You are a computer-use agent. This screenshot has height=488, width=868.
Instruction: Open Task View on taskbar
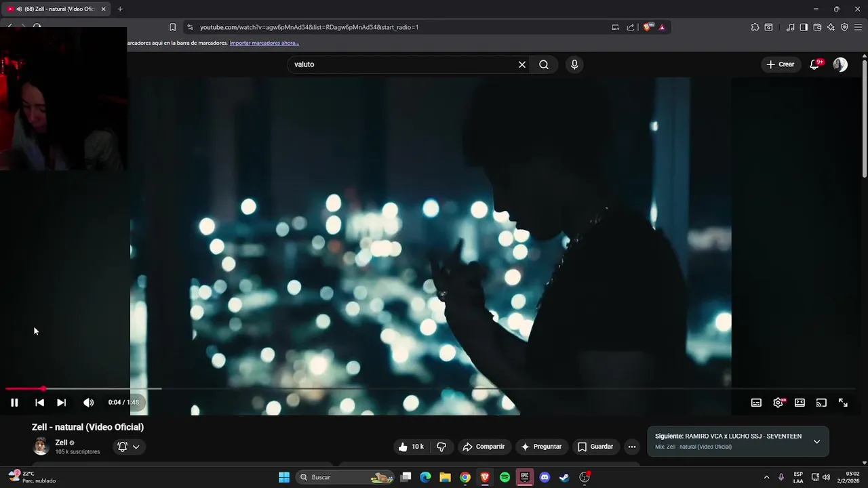click(x=406, y=477)
